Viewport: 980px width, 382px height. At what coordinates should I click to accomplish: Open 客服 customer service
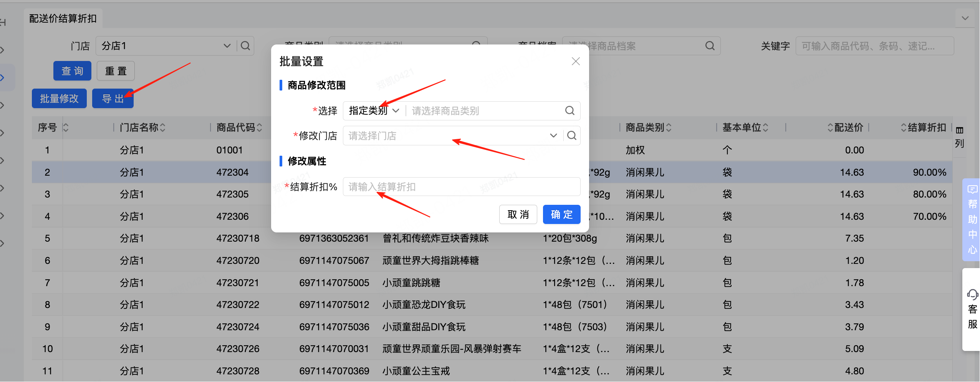click(x=972, y=309)
